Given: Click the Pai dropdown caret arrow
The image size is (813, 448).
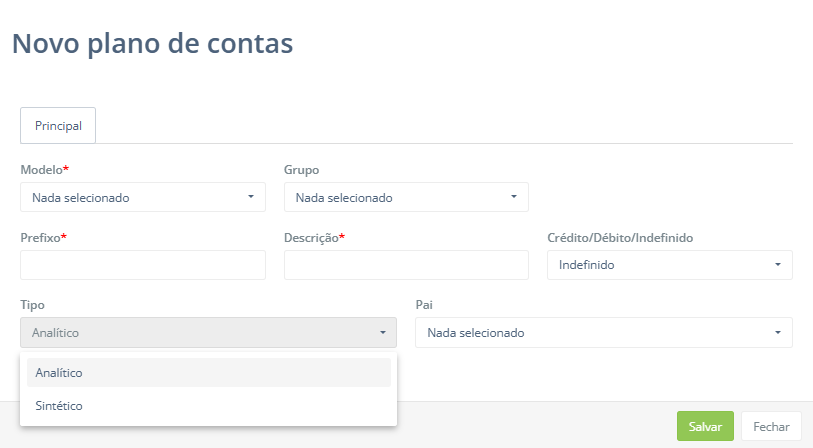Looking at the screenshot, I should click(778, 333).
